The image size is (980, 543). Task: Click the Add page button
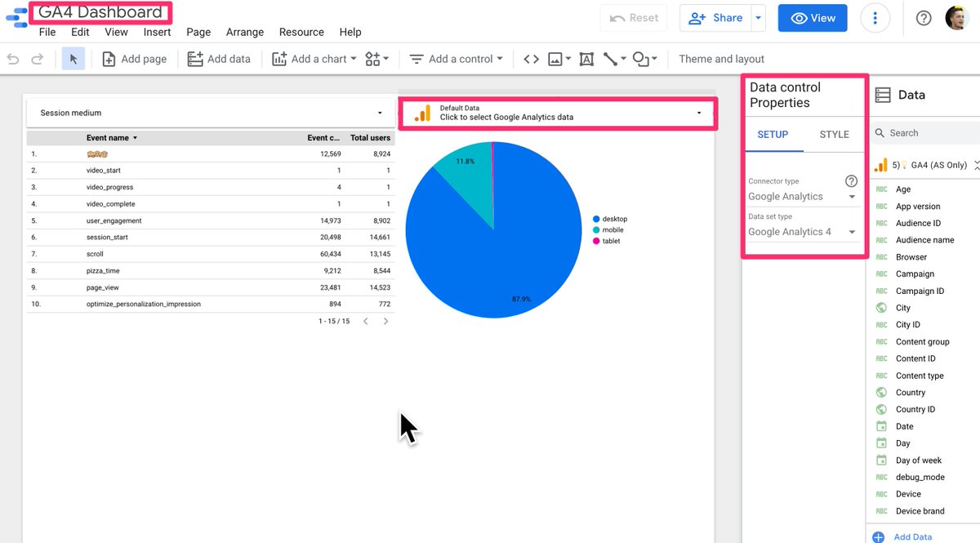coord(135,59)
